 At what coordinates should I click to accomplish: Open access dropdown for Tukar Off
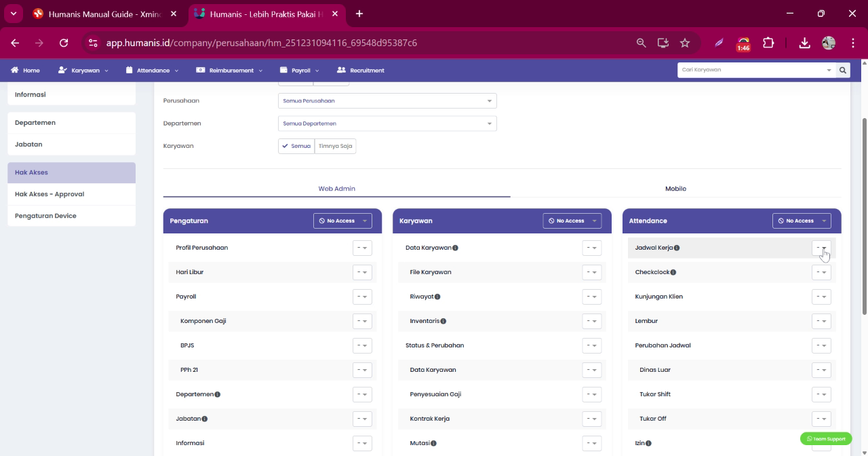(821, 419)
